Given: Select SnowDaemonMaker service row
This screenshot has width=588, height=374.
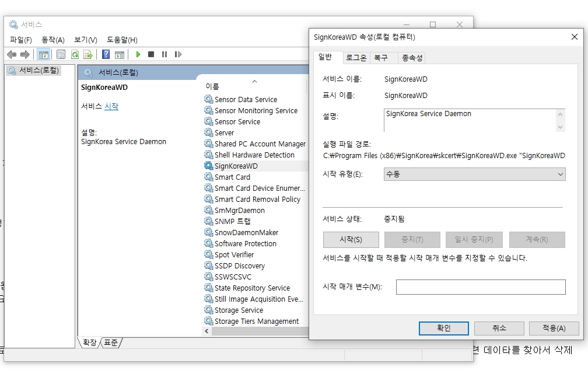Looking at the screenshot, I should (256, 232).
